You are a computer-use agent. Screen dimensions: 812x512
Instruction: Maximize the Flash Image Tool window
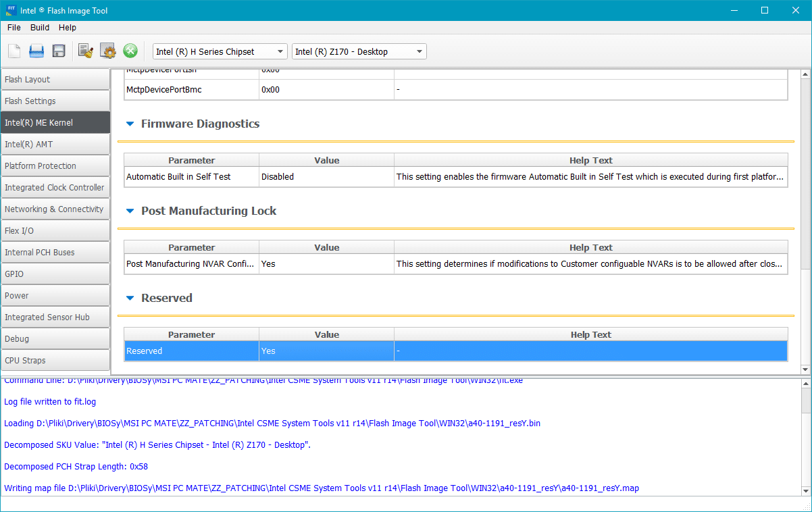coord(765,10)
